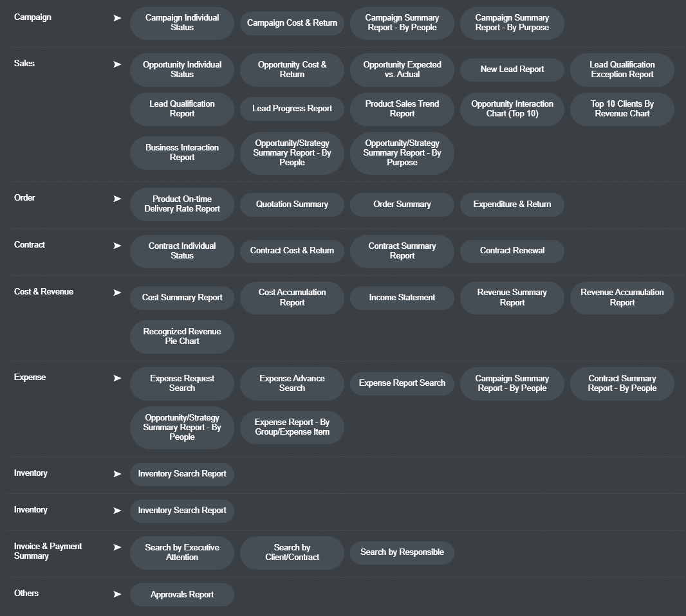The width and height of the screenshot is (686, 616).
Task: Click the arrow icon beside Order
Action: point(117,199)
